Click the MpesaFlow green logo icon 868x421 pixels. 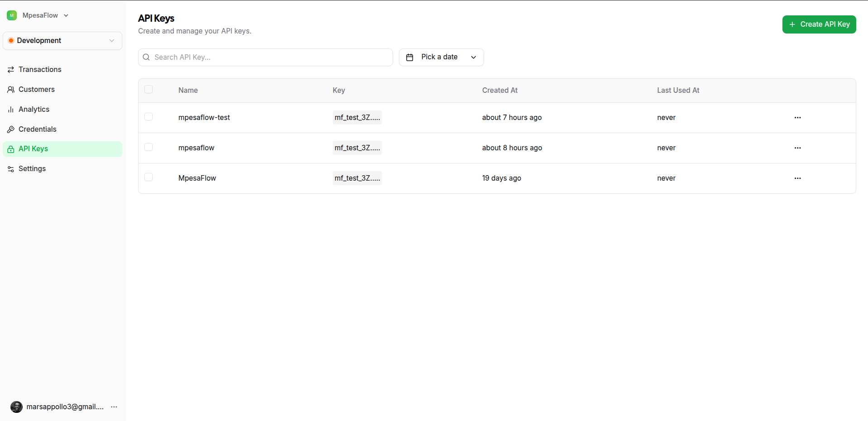[x=12, y=15]
